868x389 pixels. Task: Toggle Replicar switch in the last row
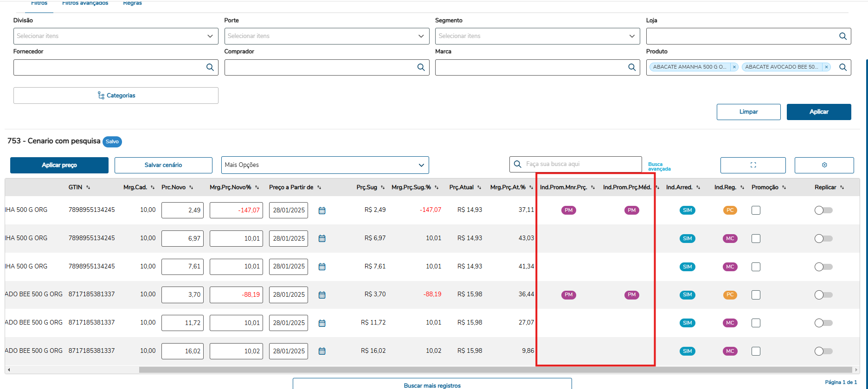(x=823, y=351)
